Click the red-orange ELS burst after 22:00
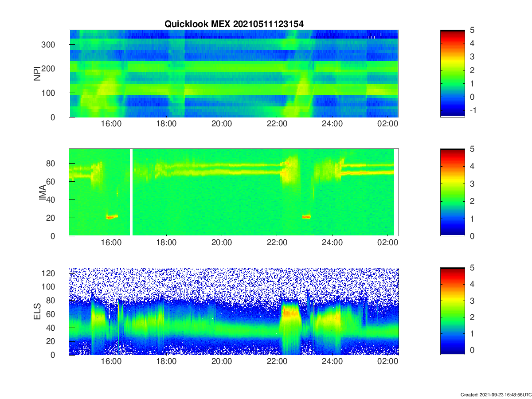Screen dimensions: 532x399 pos(290,314)
